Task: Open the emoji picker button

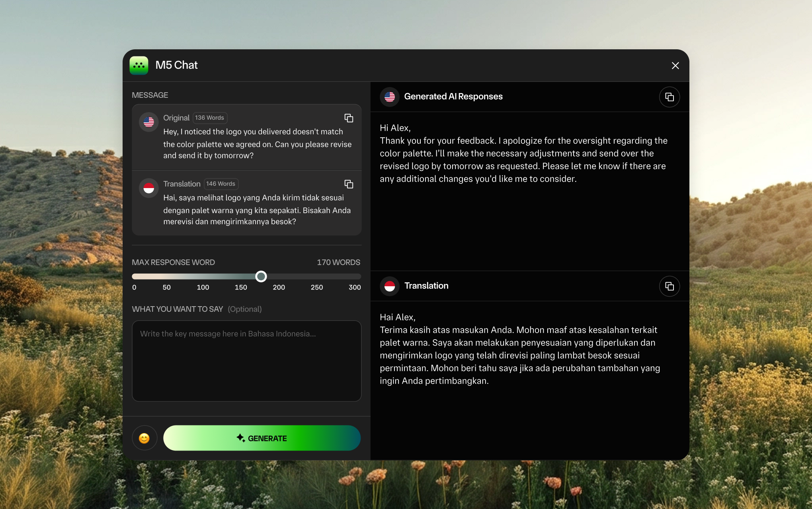Action: tap(144, 438)
